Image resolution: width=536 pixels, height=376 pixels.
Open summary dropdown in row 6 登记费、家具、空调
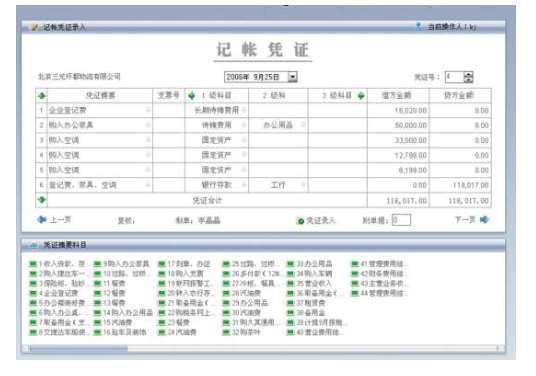tap(148, 185)
